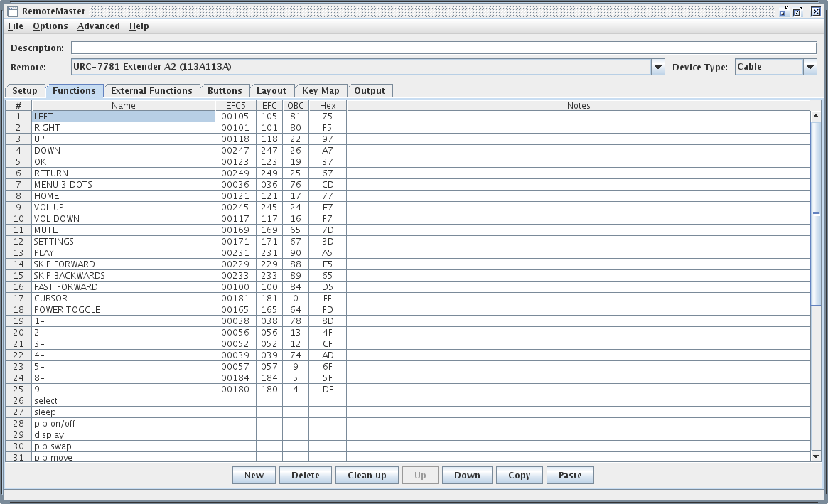Click the Paste button
The image size is (828, 504).
(569, 476)
